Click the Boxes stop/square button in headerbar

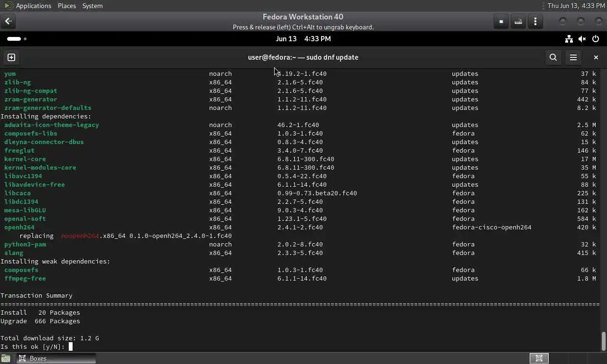(501, 21)
